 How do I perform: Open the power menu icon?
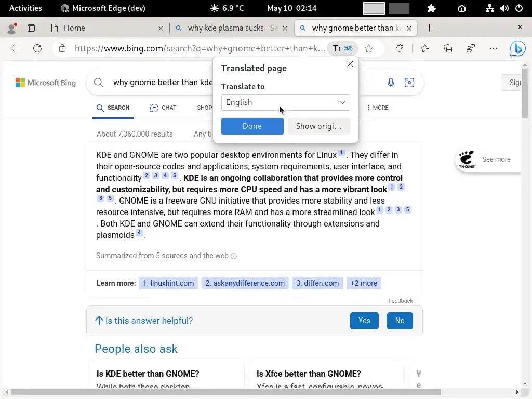coord(519,8)
